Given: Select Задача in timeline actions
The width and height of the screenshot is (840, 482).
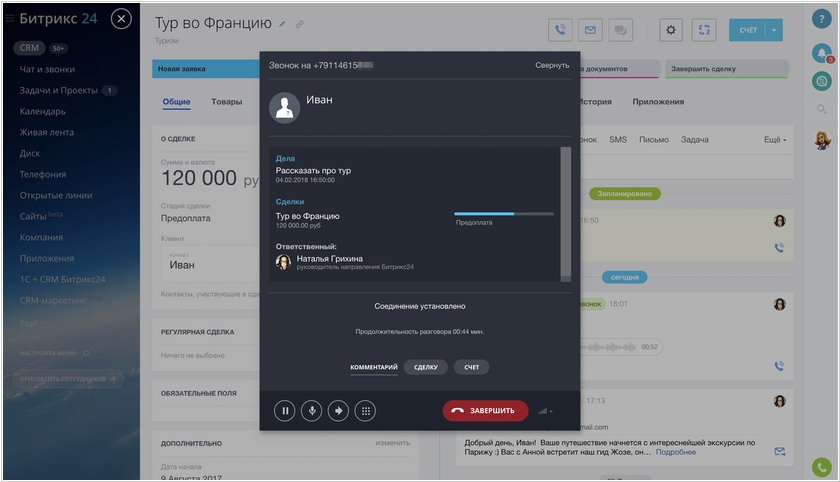Looking at the screenshot, I should 694,139.
